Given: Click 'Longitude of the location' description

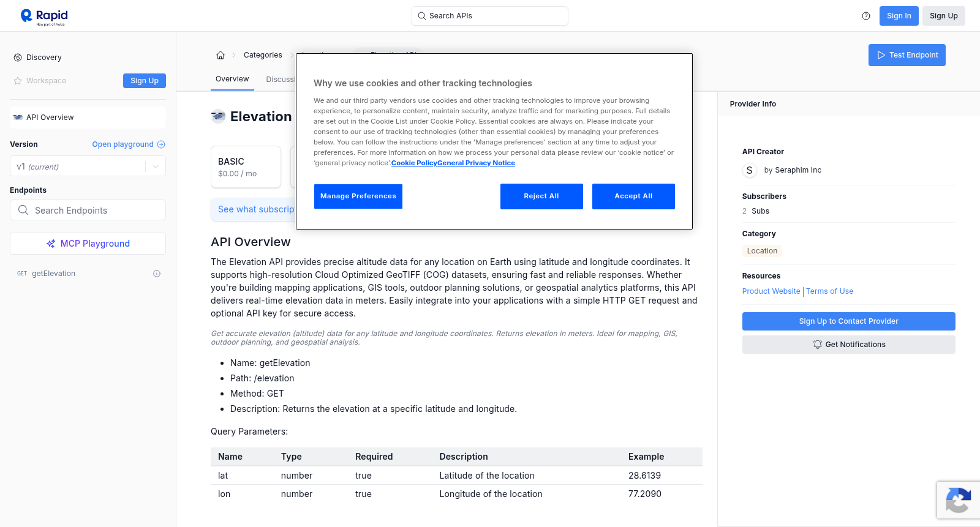Looking at the screenshot, I should point(491,494).
